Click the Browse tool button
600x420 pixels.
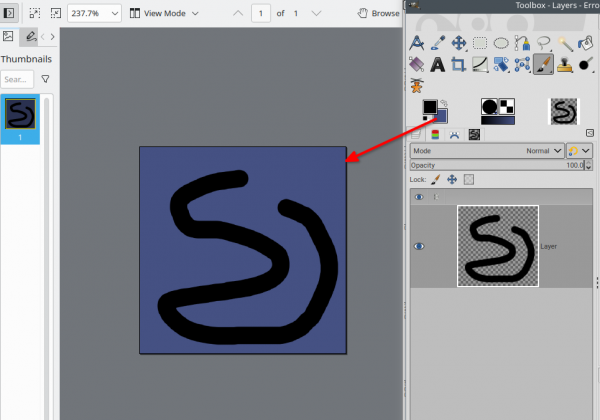pyautogui.click(x=379, y=13)
